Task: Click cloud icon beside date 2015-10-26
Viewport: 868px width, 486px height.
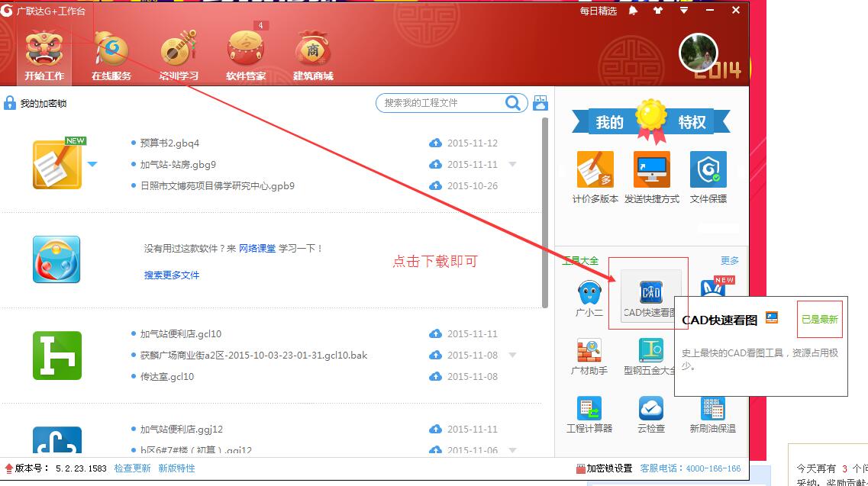Action: pos(436,185)
